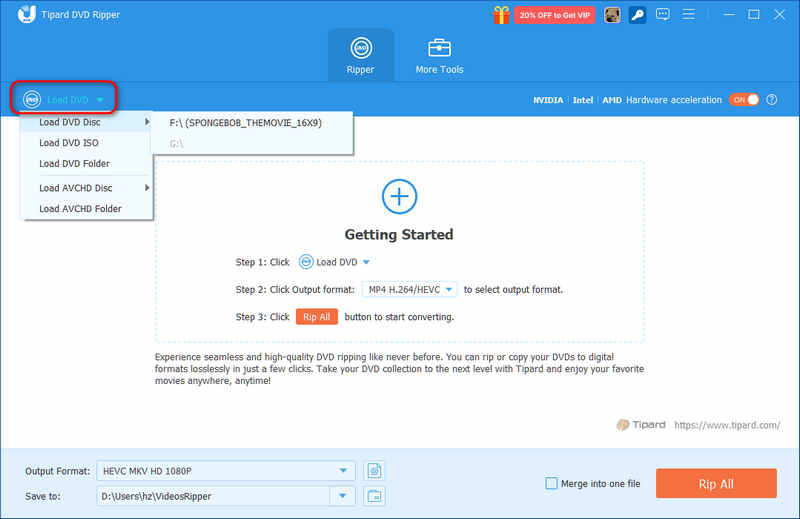Click the user avatar icon

(612, 15)
